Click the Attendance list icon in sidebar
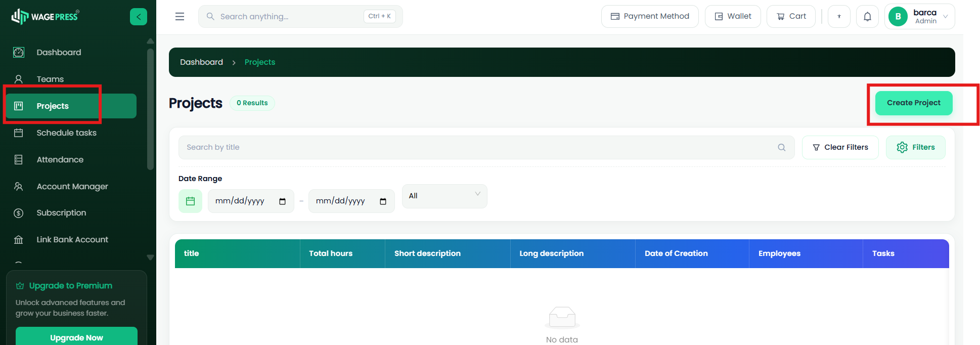Image resolution: width=980 pixels, height=345 pixels. click(19, 160)
